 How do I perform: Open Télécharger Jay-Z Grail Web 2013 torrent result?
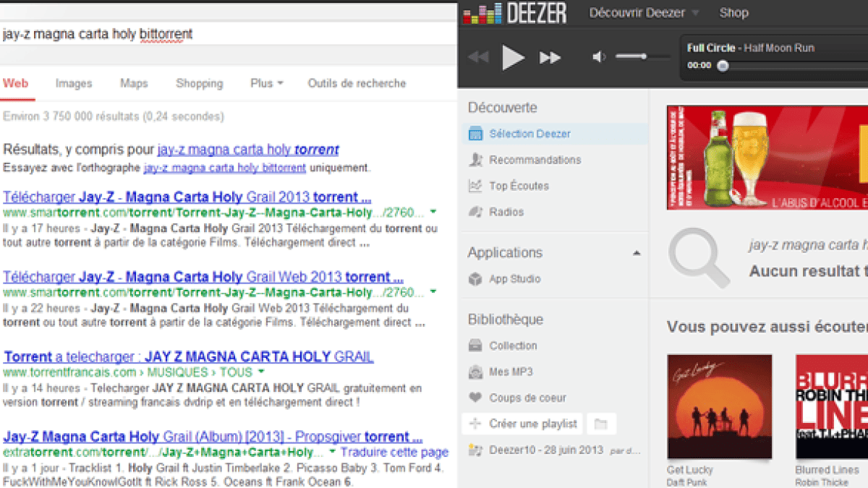(203, 277)
